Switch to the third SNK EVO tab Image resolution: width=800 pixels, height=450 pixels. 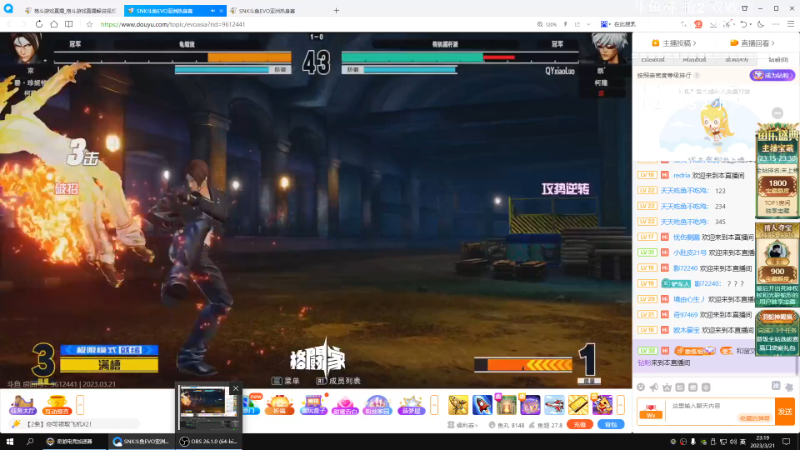coord(267,10)
